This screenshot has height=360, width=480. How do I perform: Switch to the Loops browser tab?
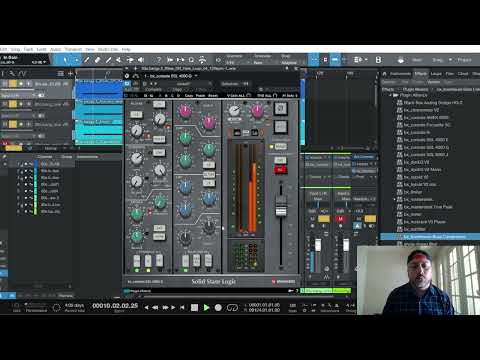pos(436,74)
